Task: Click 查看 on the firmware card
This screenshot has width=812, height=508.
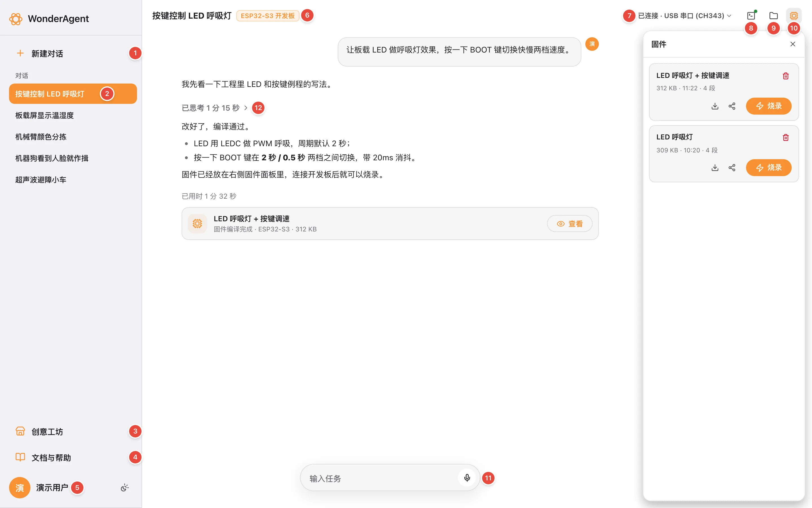Action: [x=570, y=224]
